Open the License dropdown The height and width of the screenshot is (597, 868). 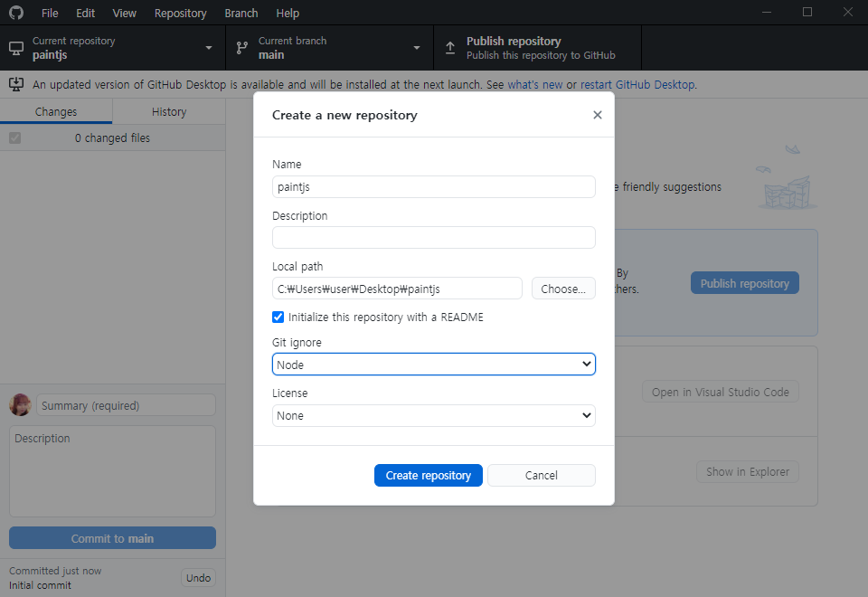coord(433,415)
